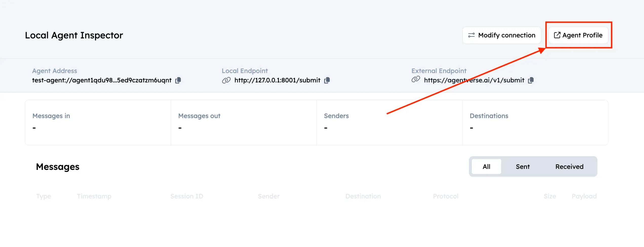Copy the external endpoint URL

pyautogui.click(x=531, y=80)
